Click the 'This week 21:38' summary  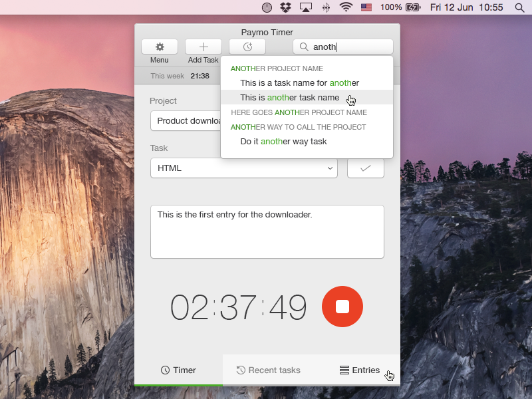click(x=180, y=76)
